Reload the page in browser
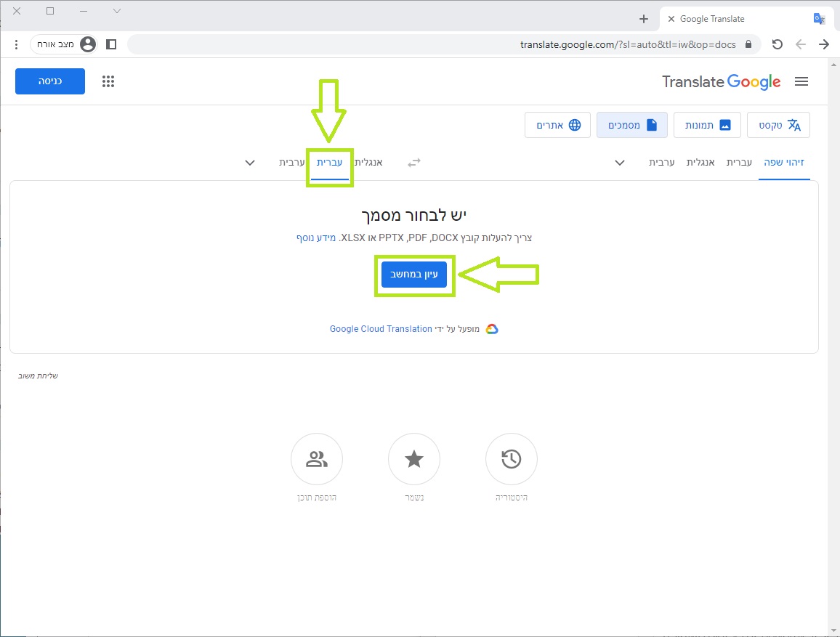The image size is (840, 637). (x=777, y=44)
